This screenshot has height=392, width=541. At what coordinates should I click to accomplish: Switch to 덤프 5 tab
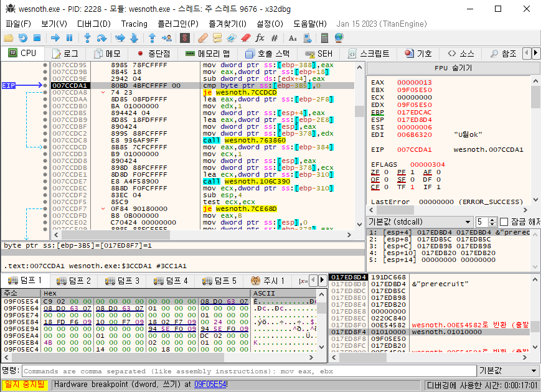click(219, 281)
